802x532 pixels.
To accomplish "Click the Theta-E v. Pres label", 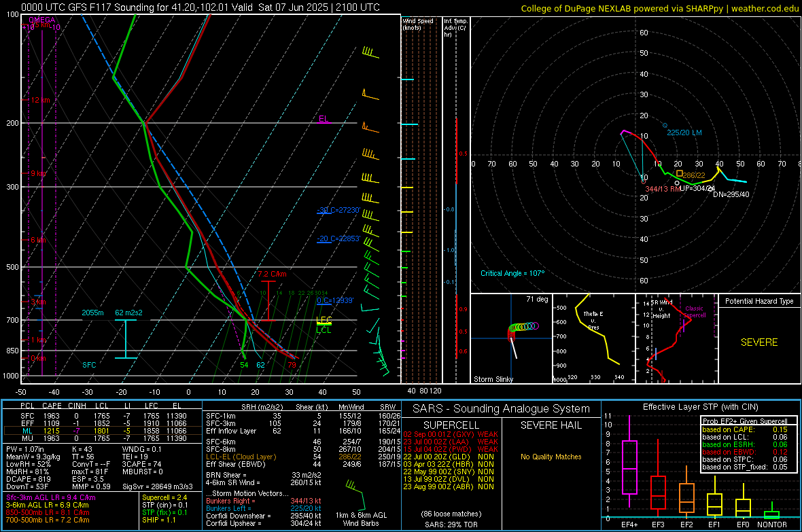I will pos(593,320).
